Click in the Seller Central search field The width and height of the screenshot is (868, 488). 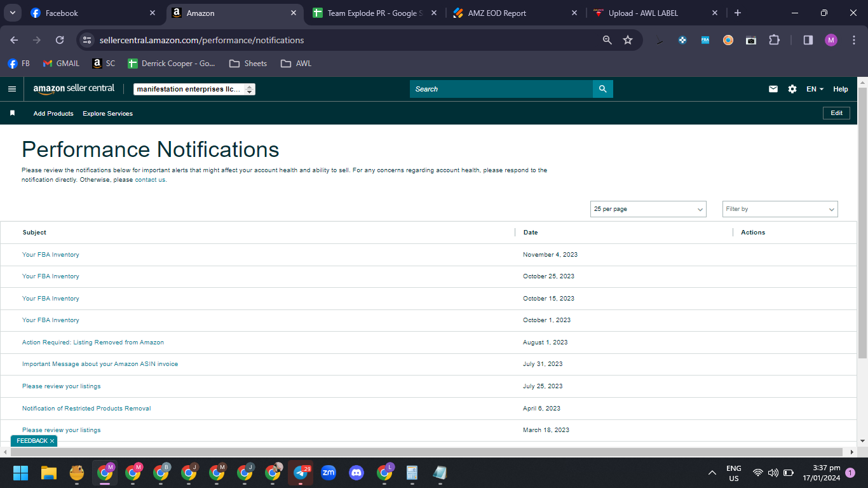pyautogui.click(x=501, y=89)
